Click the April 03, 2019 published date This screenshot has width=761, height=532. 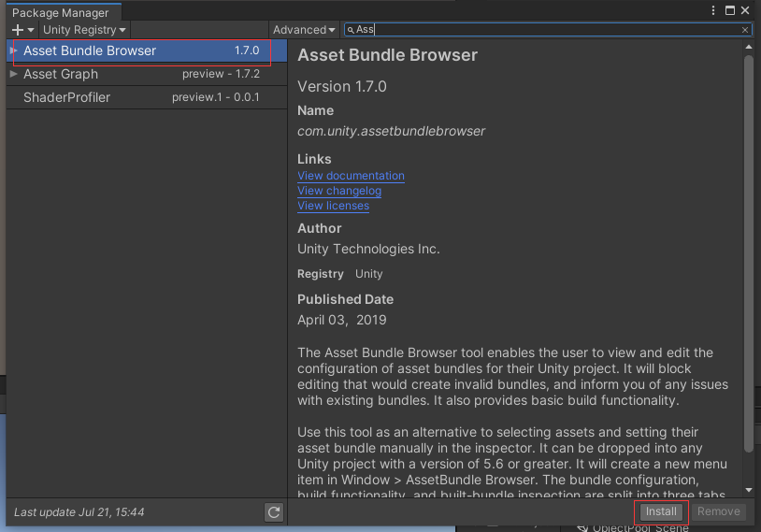pyautogui.click(x=342, y=320)
